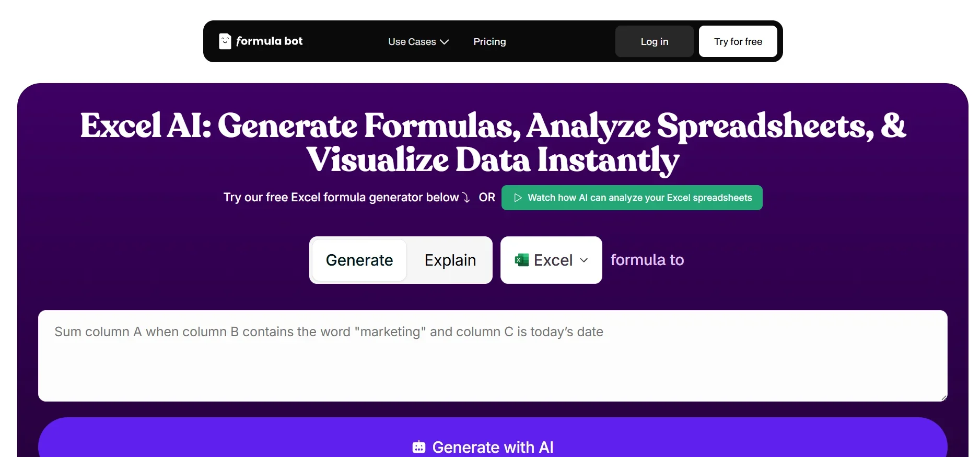Viewport: 980px width, 457px height.
Task: Select the Generate mode
Action: 359,260
